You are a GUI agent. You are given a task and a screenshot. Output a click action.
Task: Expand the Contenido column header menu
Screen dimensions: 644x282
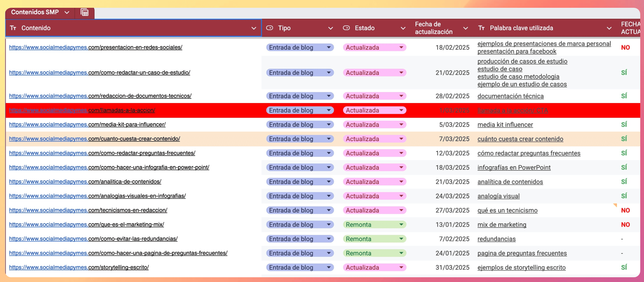pyautogui.click(x=253, y=28)
